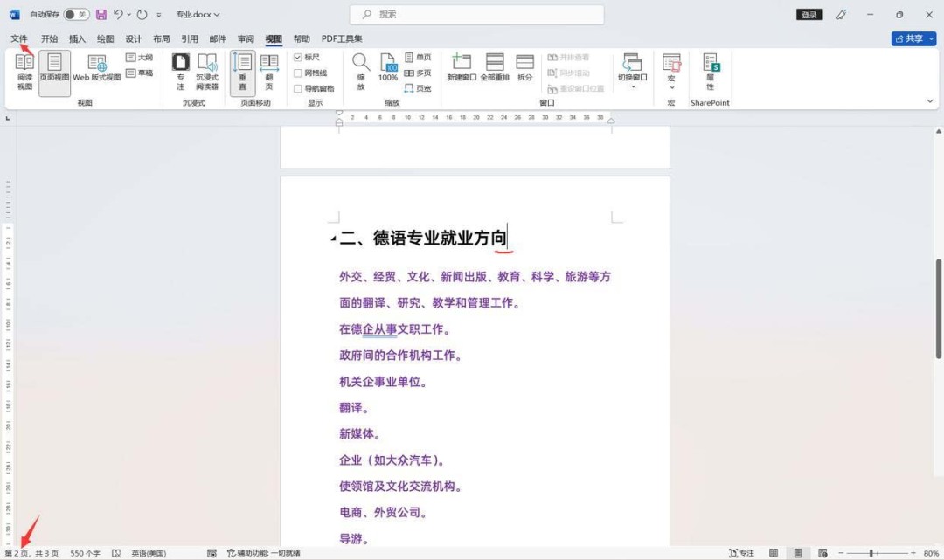Screen dimensions: 944x560
Task: Disable the 标尺 ruler checkbox
Action: pyautogui.click(x=300, y=58)
